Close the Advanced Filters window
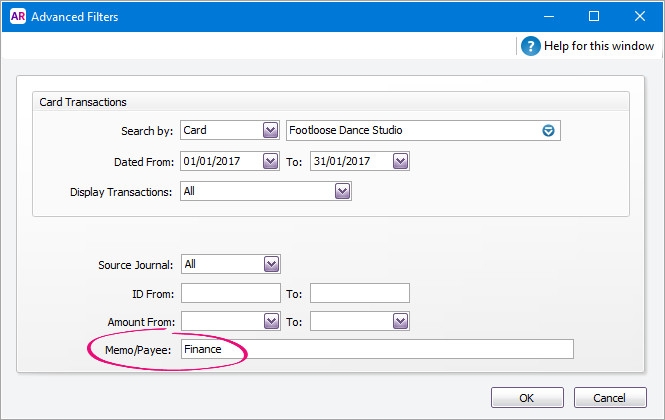 pos(640,16)
